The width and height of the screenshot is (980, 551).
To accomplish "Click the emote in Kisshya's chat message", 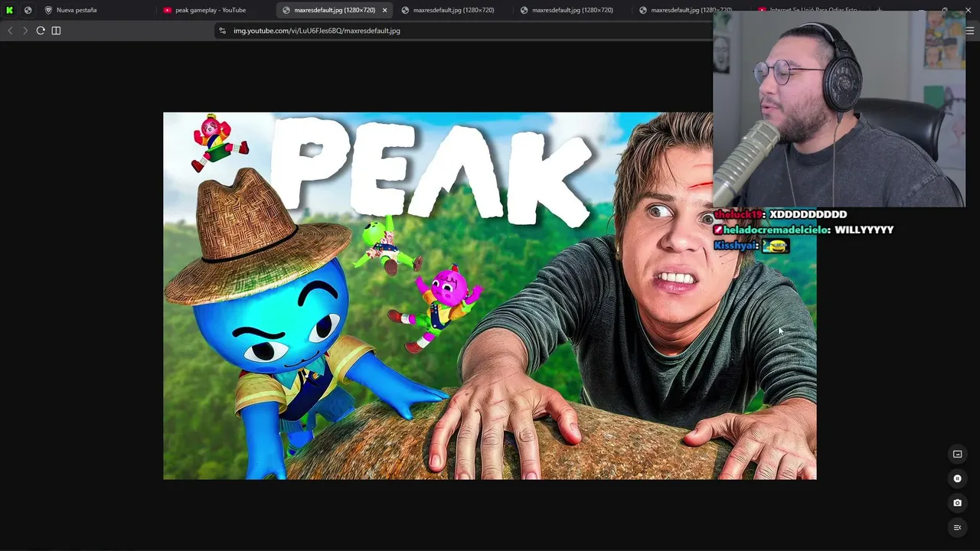I will pyautogui.click(x=776, y=246).
